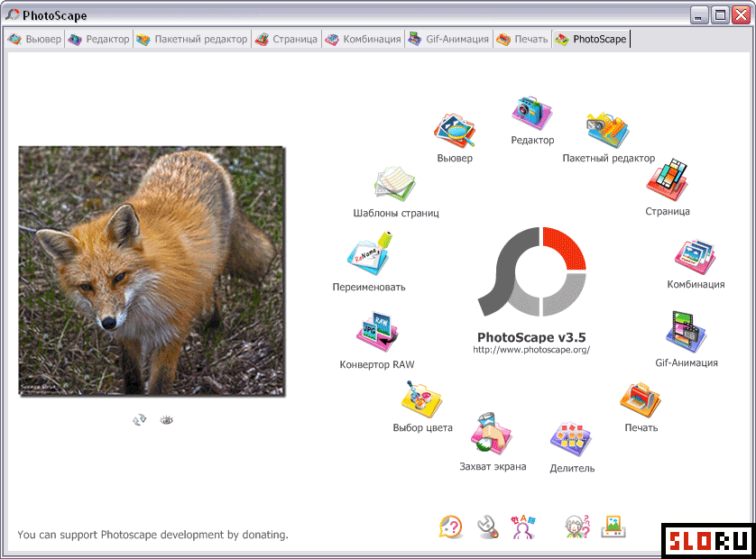This screenshot has height=559, width=756.
Task: Select the PhotoScape tab
Action: (591, 40)
